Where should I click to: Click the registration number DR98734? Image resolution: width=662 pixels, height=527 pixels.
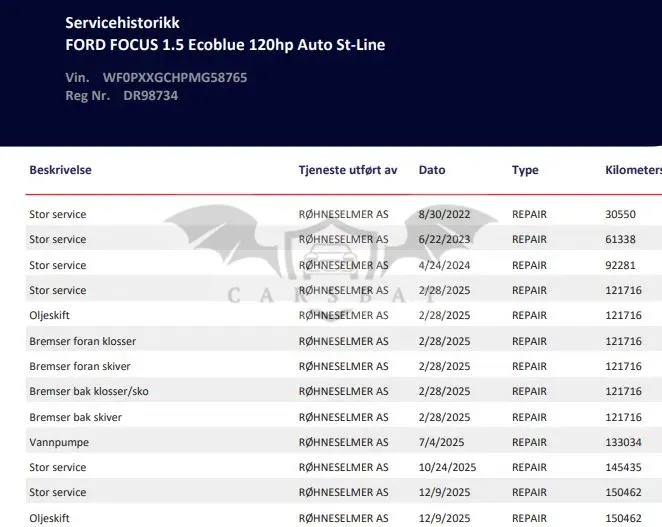150,96
